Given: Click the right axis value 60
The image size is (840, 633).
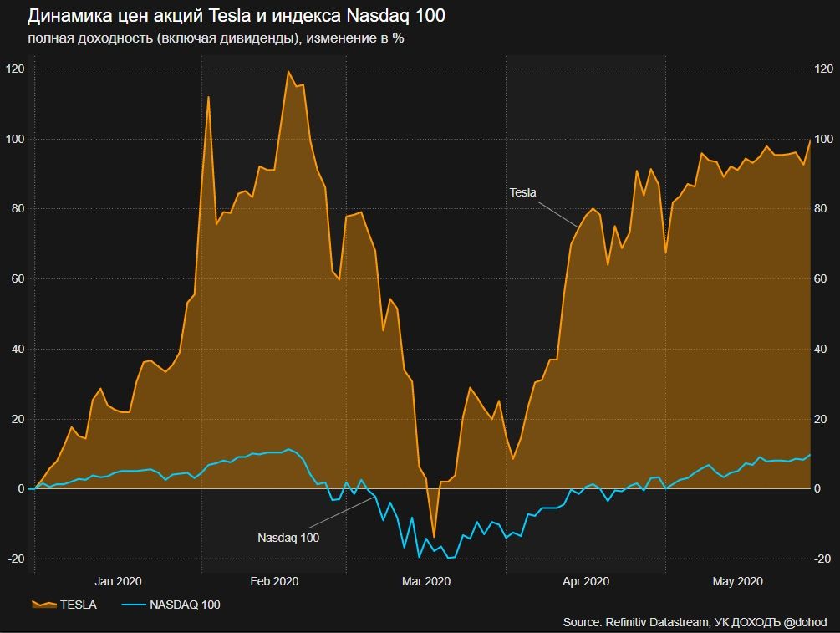Looking at the screenshot, I should click(x=821, y=278).
